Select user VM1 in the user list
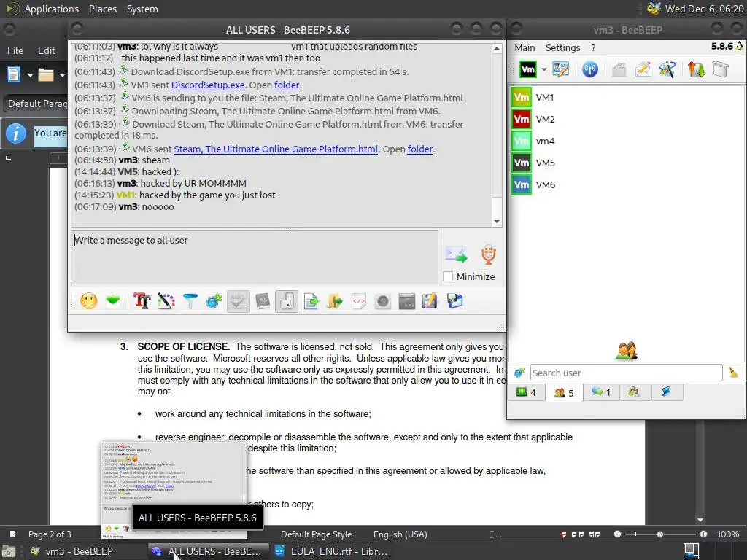This screenshot has width=747, height=560. [627, 97]
